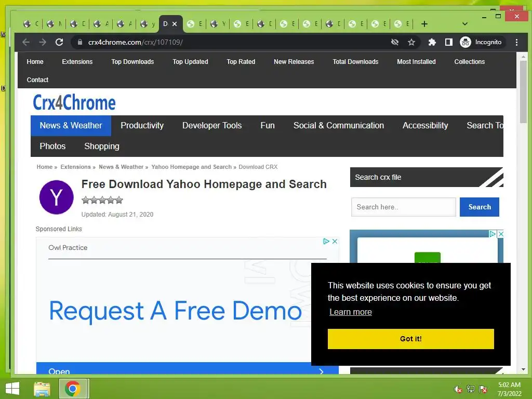The height and width of the screenshot is (399, 532).
Task: Click the Home breadcrumb link
Action: coord(45,167)
